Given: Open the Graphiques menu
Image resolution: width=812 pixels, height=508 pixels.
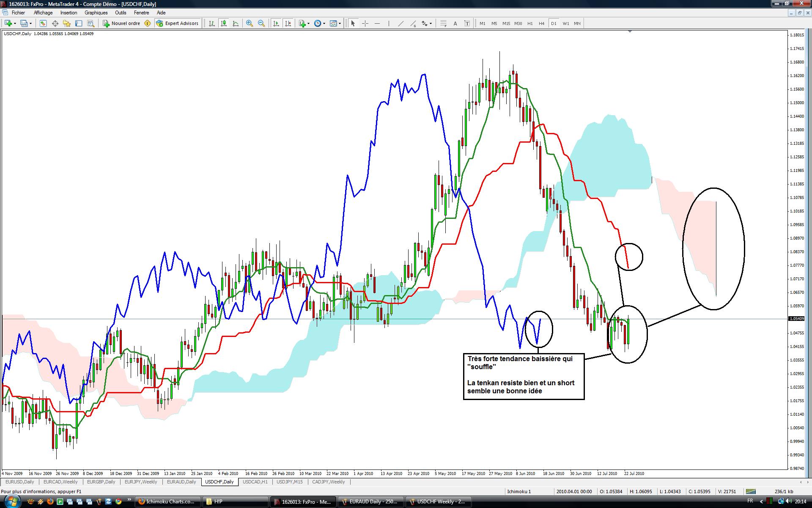Looking at the screenshot, I should 96,13.
